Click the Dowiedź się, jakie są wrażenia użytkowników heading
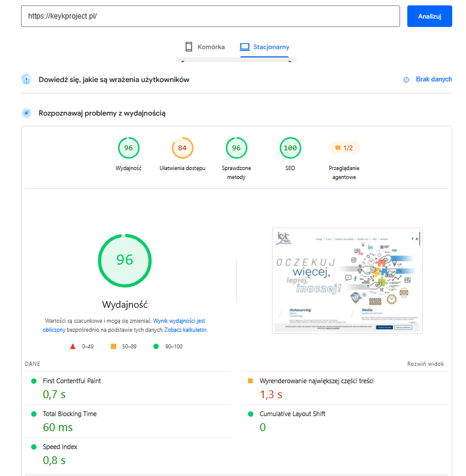This screenshot has height=476, width=466. pos(114,80)
